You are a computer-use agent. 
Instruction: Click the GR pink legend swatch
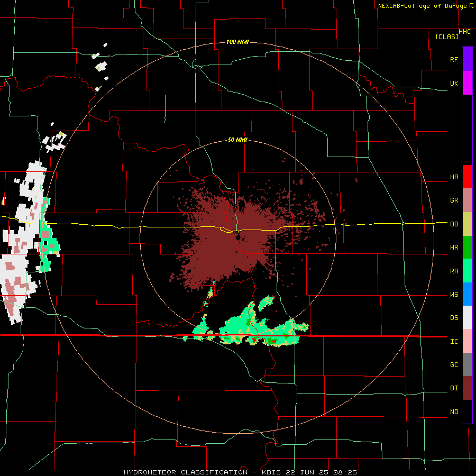tap(467, 200)
